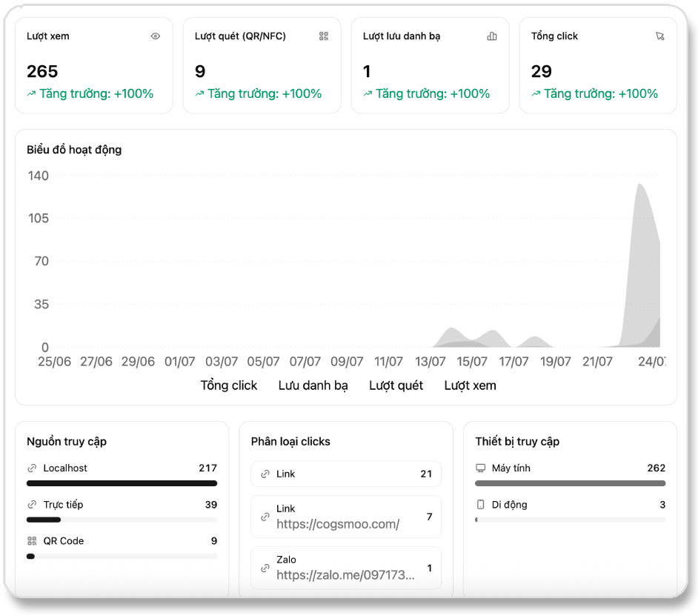Screen dimensions: 698x616
Task: Click the 13/07 date label on chart axis
Action: (430, 362)
